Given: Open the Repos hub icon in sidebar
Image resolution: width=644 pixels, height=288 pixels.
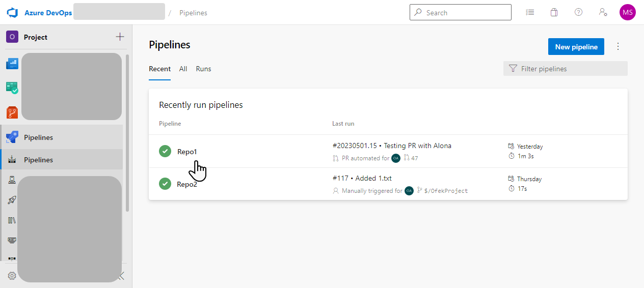Looking at the screenshot, I should (x=12, y=112).
